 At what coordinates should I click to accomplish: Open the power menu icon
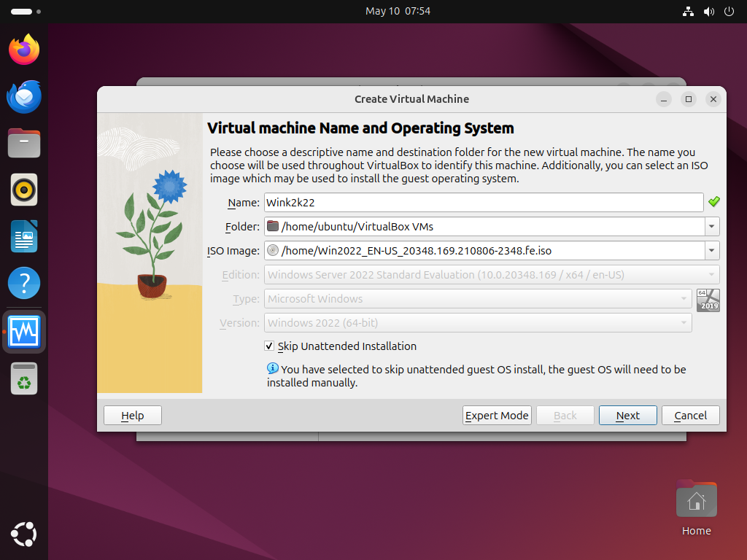pos(729,12)
